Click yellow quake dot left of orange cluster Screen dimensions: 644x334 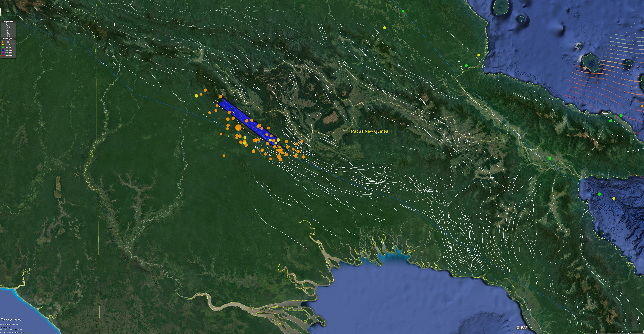click(197, 96)
